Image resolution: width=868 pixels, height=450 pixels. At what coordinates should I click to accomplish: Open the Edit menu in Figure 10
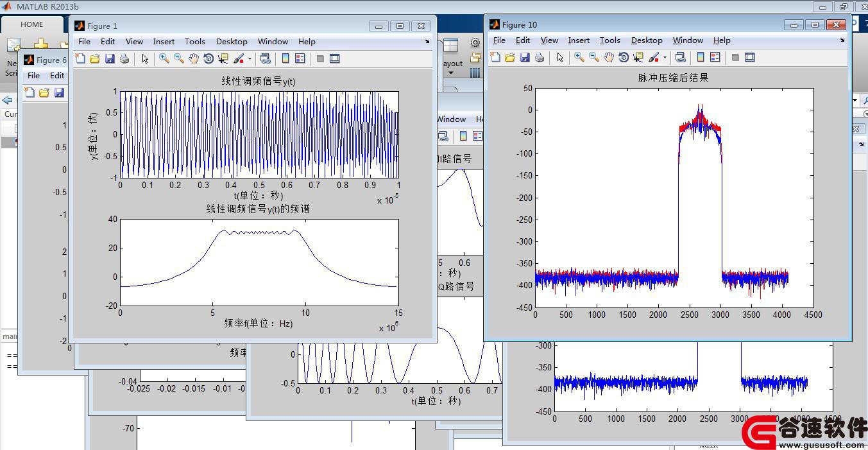click(523, 40)
